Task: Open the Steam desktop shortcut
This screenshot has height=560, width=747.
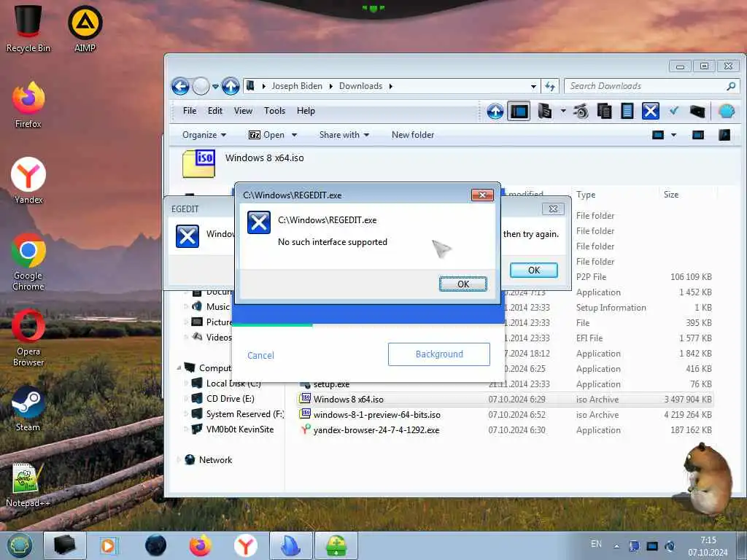Action: 28,408
